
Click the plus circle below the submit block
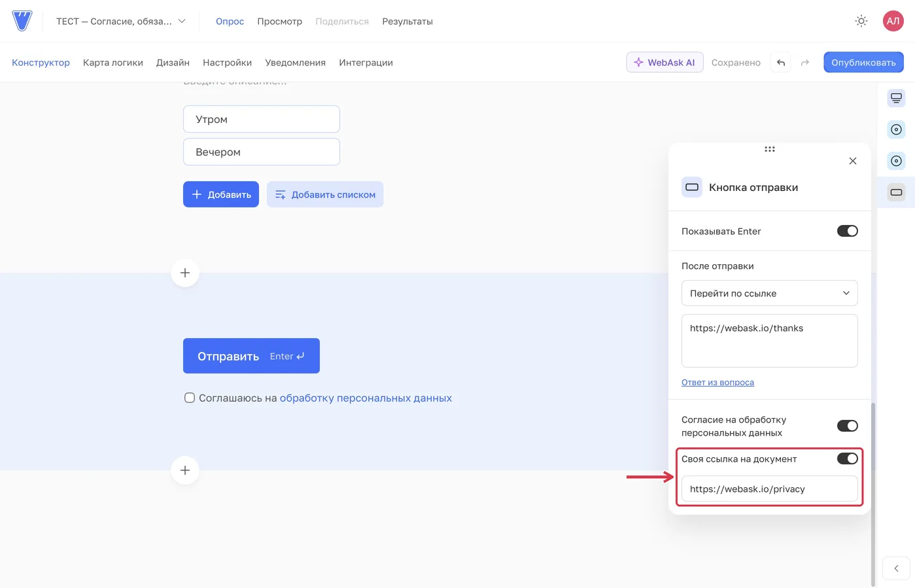click(185, 470)
